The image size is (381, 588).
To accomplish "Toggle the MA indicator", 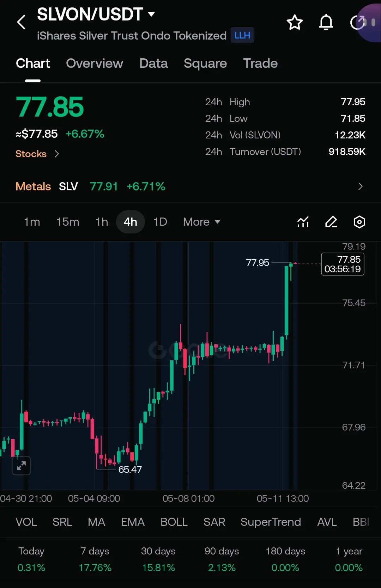I will 96,522.
